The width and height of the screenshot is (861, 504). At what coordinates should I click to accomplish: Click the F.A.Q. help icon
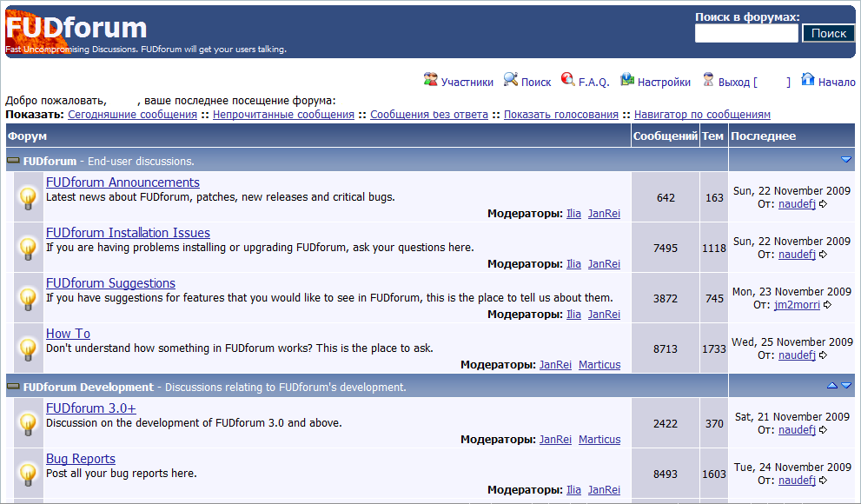point(568,80)
